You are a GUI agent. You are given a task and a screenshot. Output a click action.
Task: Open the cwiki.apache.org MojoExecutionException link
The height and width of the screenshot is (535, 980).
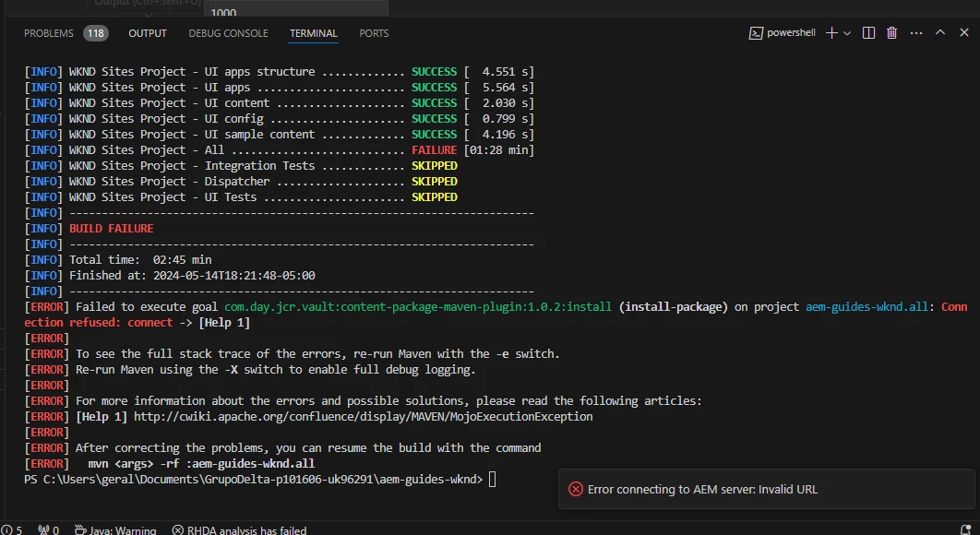pyautogui.click(x=364, y=416)
